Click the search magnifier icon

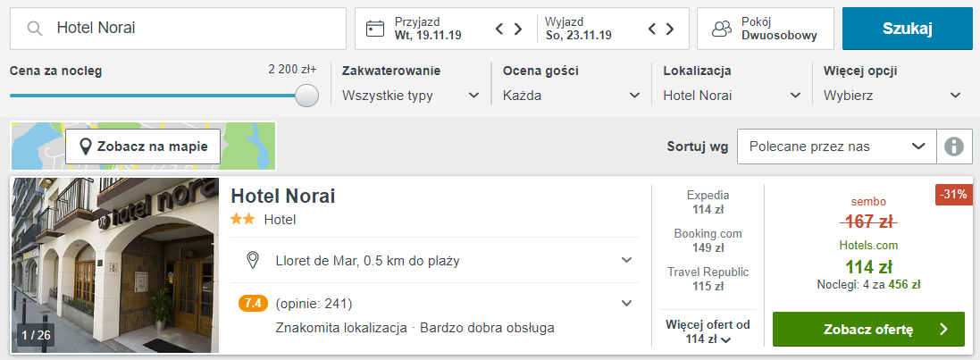(35, 29)
